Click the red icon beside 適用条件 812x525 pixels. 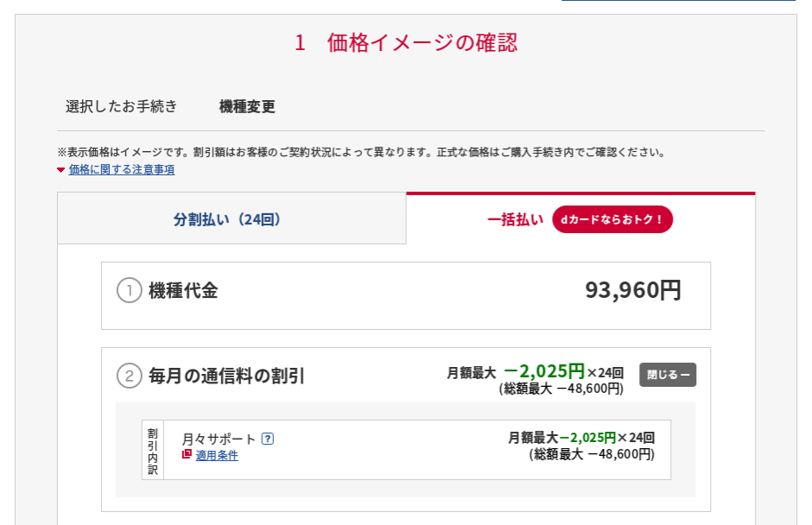coord(187,454)
